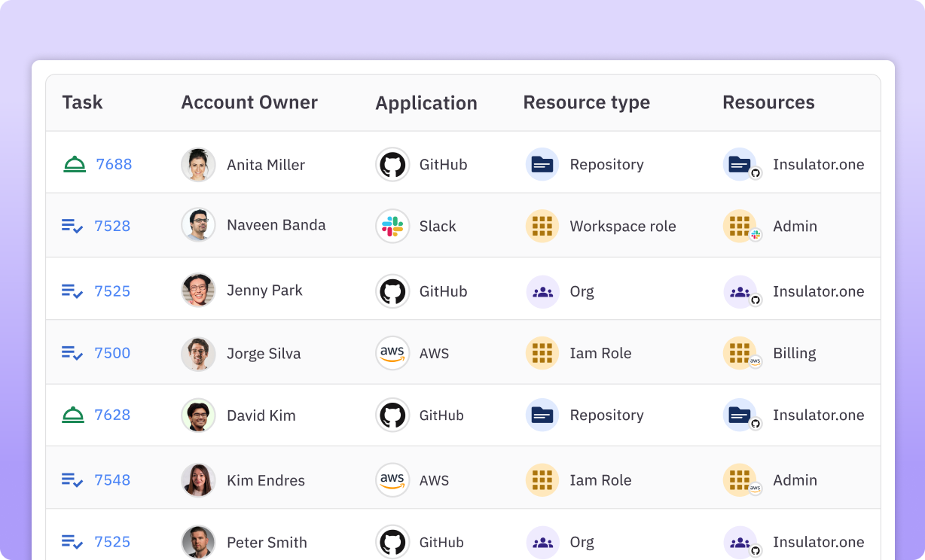Click the Slack application logo
The width and height of the screenshot is (925, 560).
point(392,226)
